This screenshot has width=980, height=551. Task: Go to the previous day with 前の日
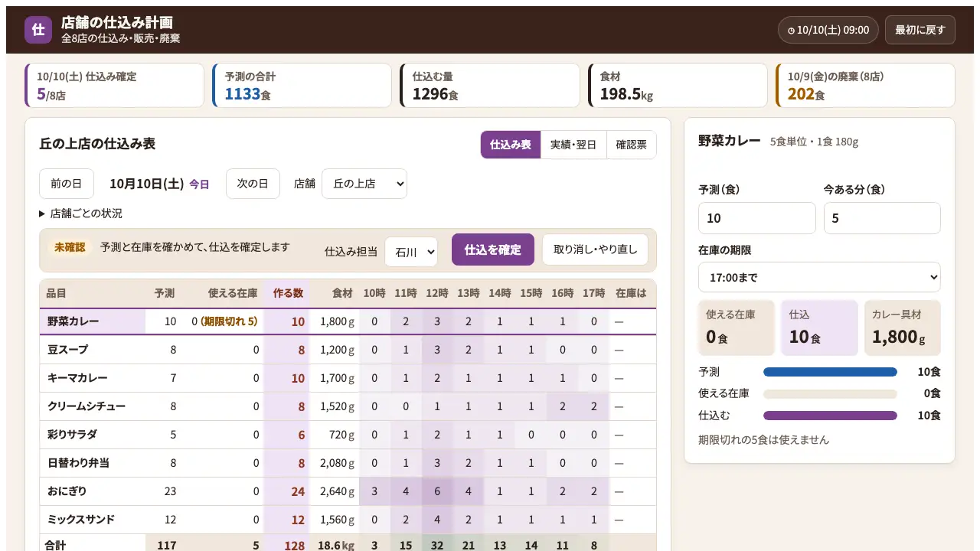coord(67,184)
